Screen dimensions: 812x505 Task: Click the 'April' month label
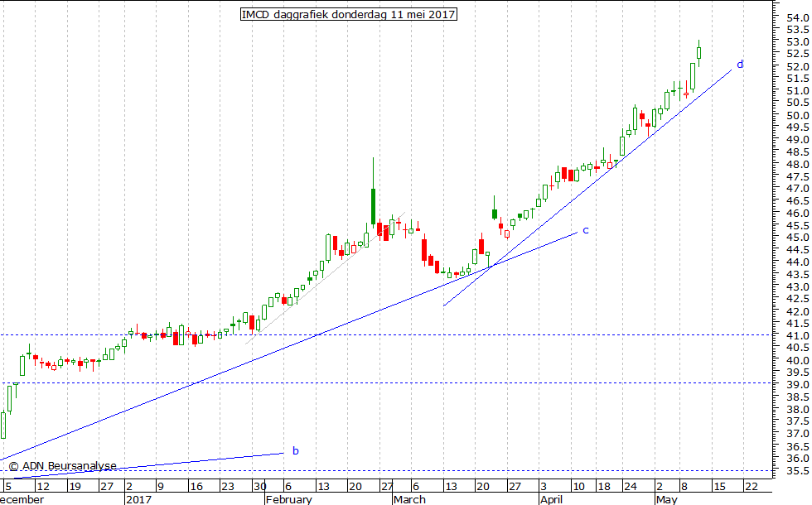[x=551, y=499]
